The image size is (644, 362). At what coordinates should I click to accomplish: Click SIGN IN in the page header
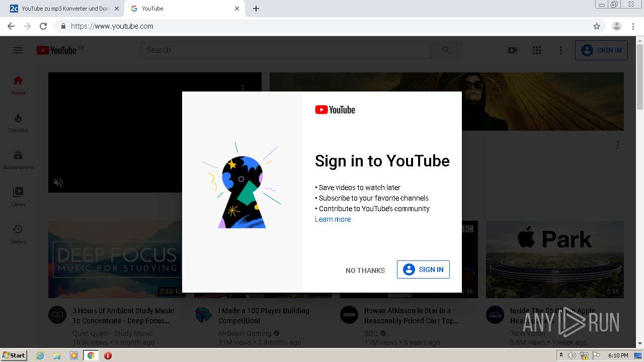[x=601, y=50]
